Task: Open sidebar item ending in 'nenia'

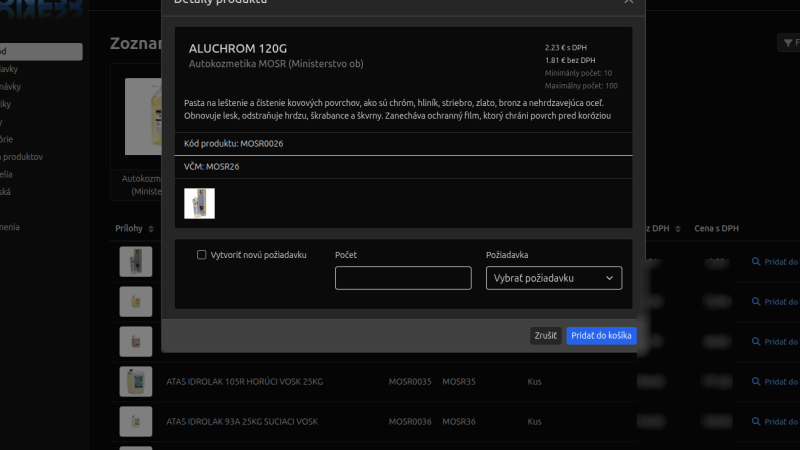Action: pyautogui.click(x=10, y=227)
